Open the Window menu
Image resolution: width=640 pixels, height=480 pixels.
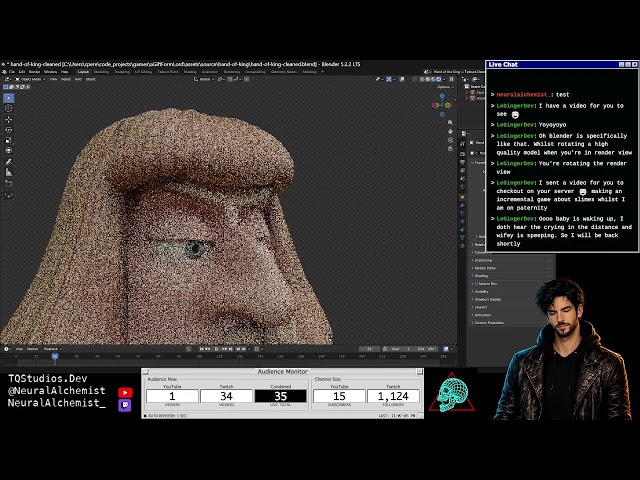point(51,72)
